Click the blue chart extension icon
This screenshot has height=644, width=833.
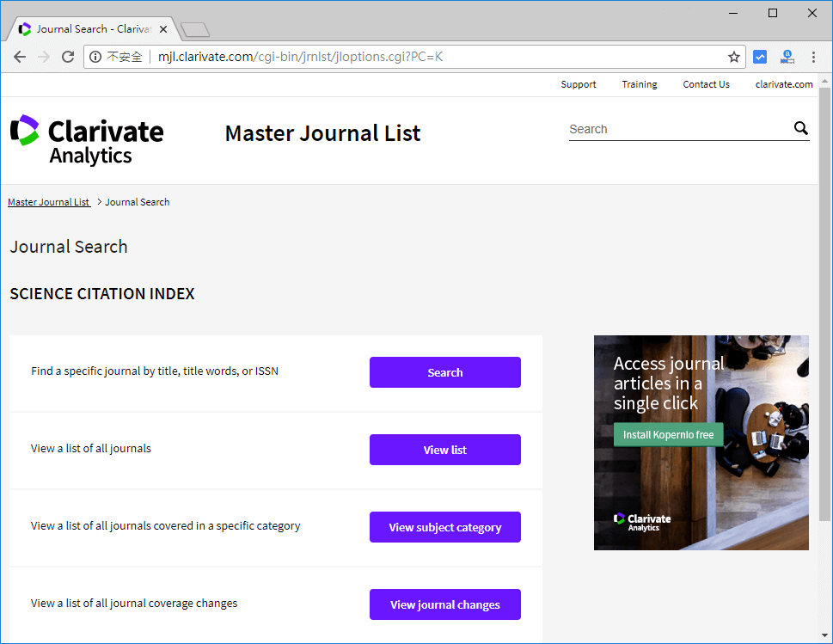[x=760, y=58]
